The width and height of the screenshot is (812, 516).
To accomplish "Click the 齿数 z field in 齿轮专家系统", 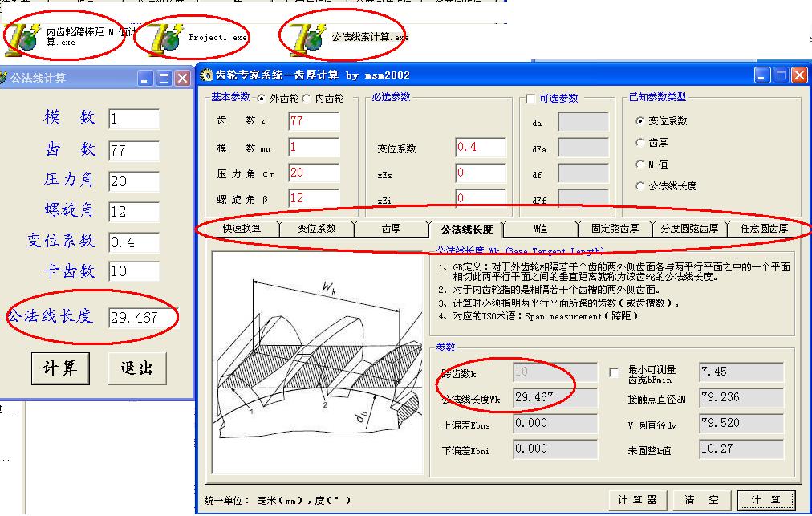I will coord(314,121).
